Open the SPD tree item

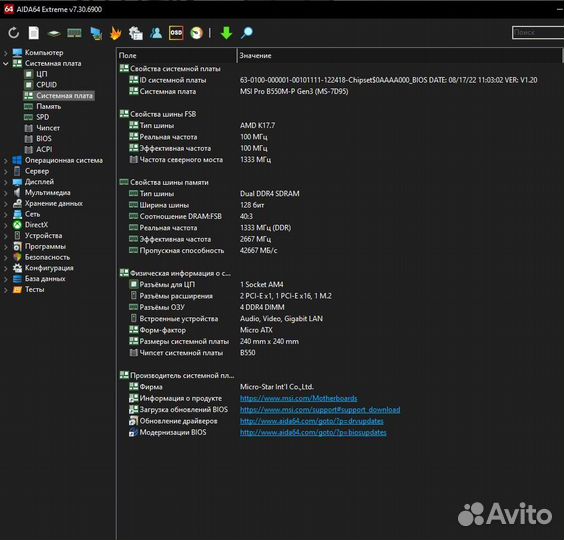coord(42,117)
